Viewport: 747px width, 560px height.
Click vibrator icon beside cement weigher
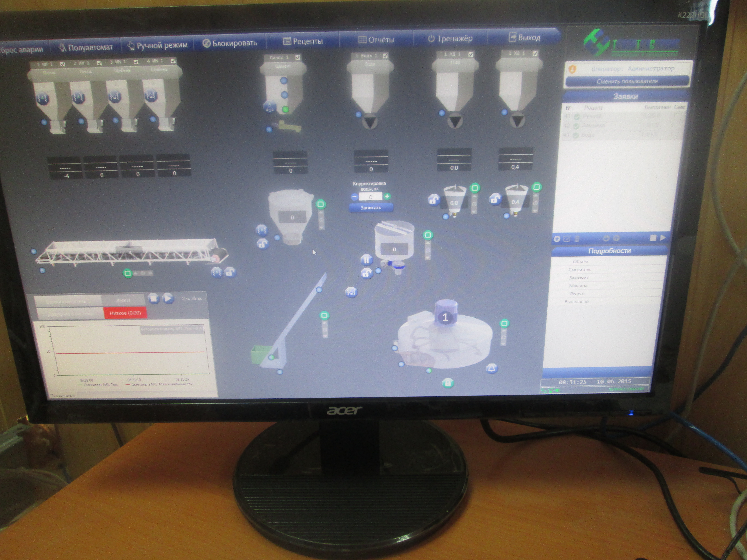click(261, 230)
